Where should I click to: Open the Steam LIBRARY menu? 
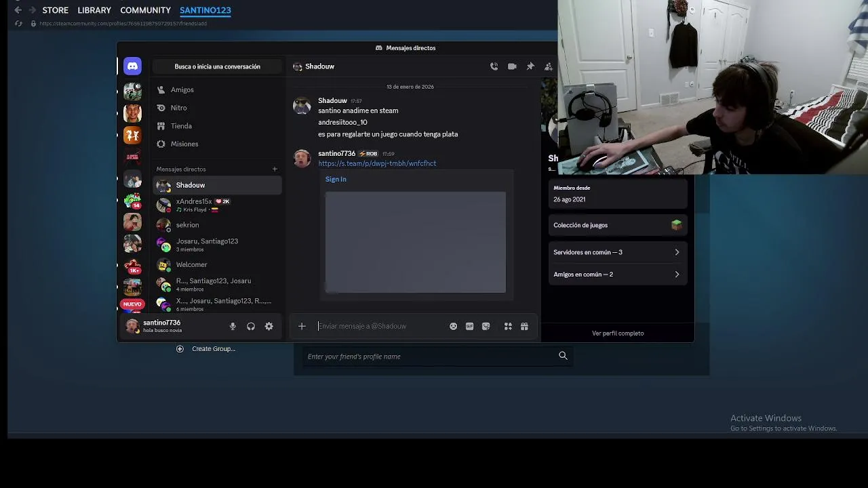coord(94,10)
